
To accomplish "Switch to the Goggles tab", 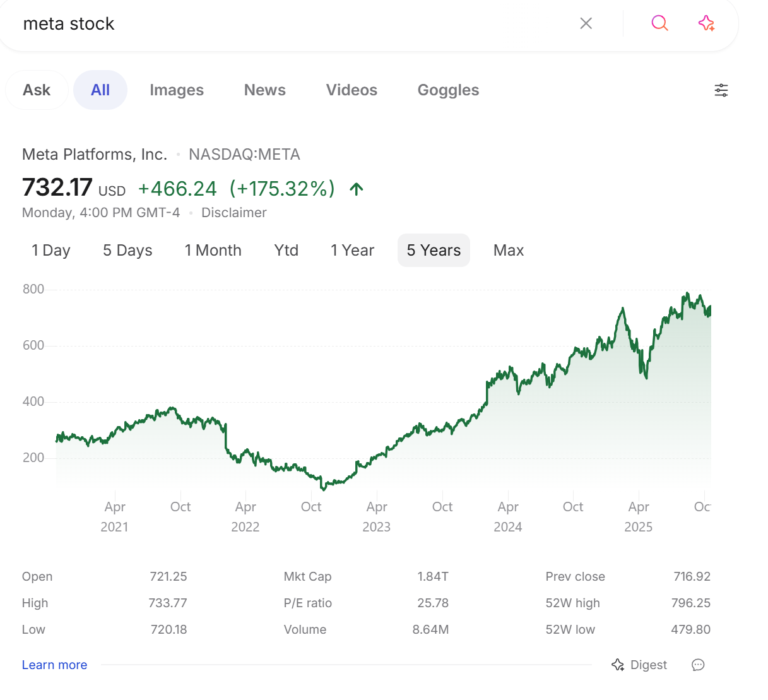I will (448, 90).
